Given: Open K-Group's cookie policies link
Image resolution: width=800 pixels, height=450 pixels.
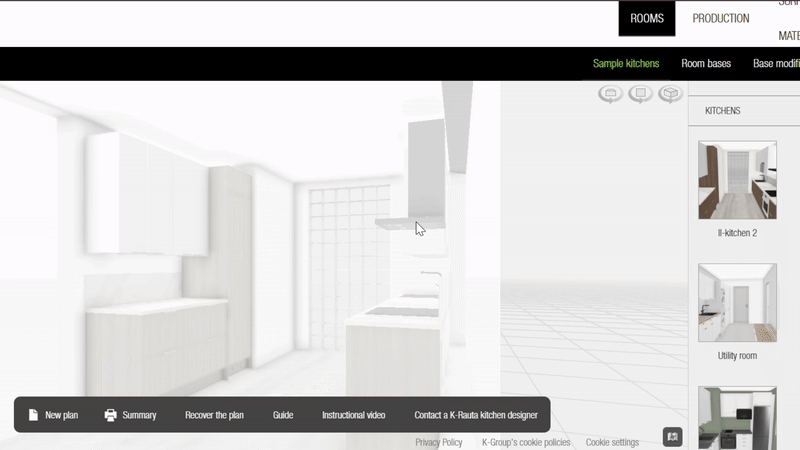Looking at the screenshot, I should [x=526, y=442].
